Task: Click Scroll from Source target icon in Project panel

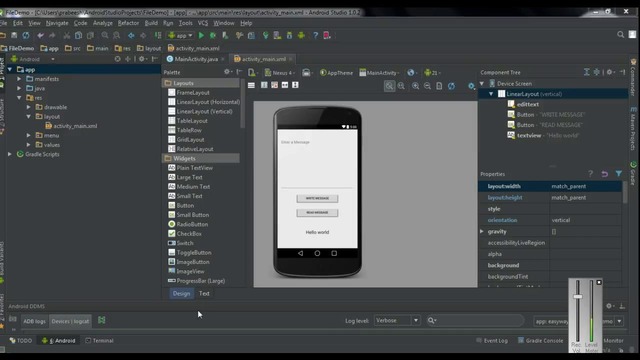Action: pos(118,59)
